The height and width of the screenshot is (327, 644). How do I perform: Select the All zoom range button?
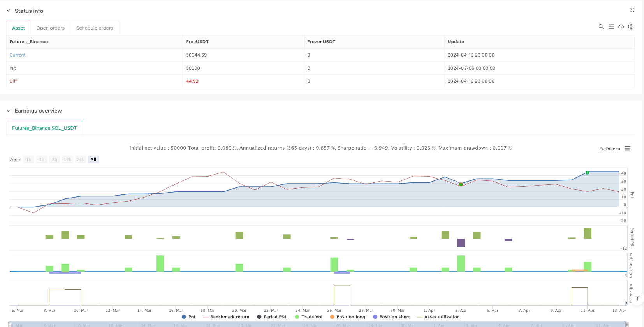(x=93, y=159)
